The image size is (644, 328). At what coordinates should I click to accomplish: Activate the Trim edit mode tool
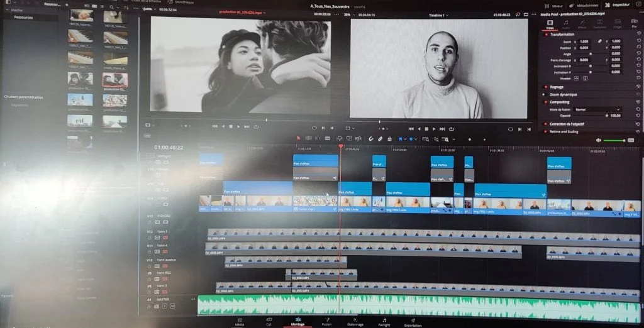tap(308, 138)
